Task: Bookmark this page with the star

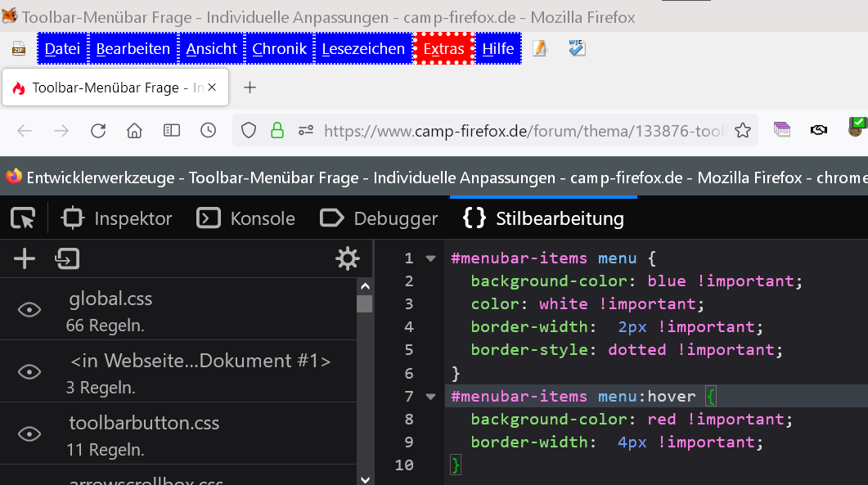Action: [x=743, y=131]
